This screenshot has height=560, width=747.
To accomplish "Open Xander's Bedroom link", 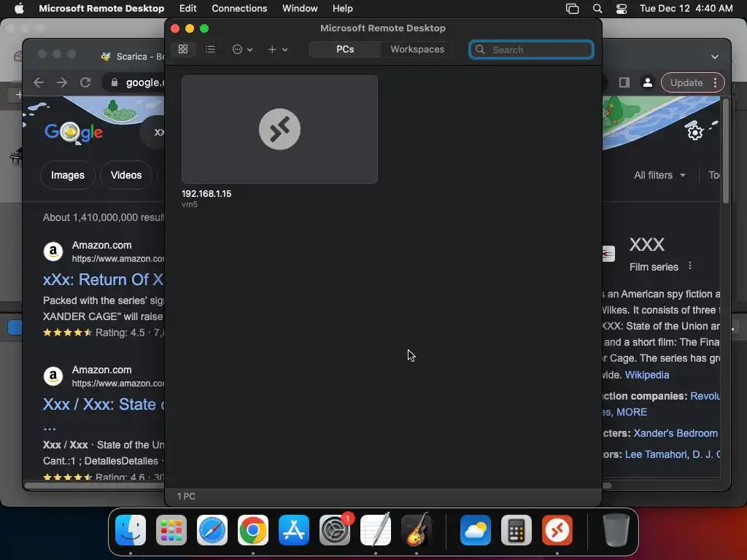I will click(x=675, y=433).
